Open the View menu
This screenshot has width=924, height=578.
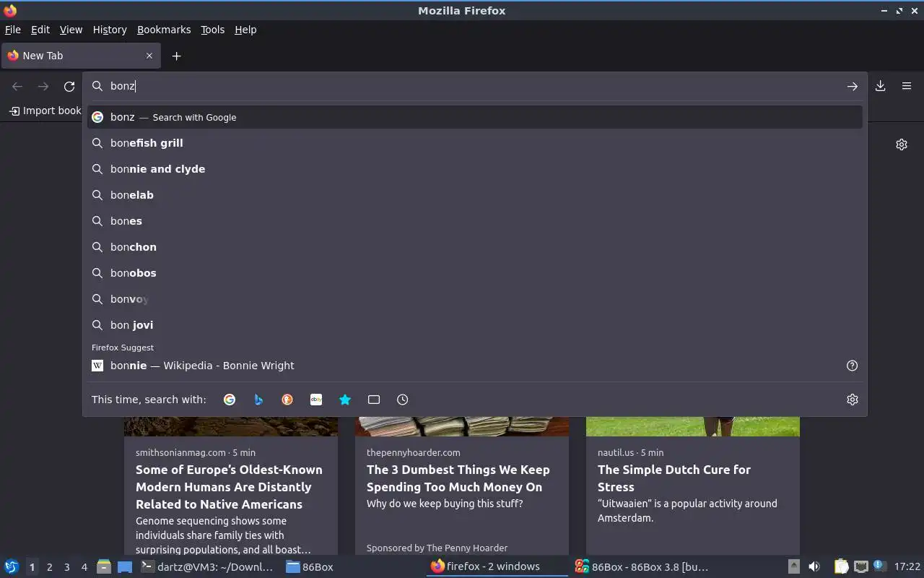tap(71, 30)
